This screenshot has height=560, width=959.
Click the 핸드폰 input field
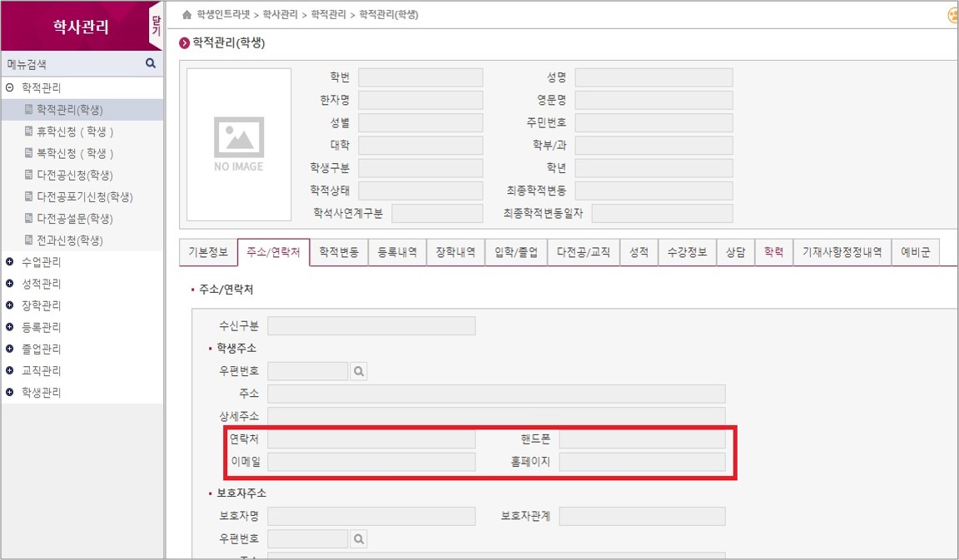click(642, 439)
